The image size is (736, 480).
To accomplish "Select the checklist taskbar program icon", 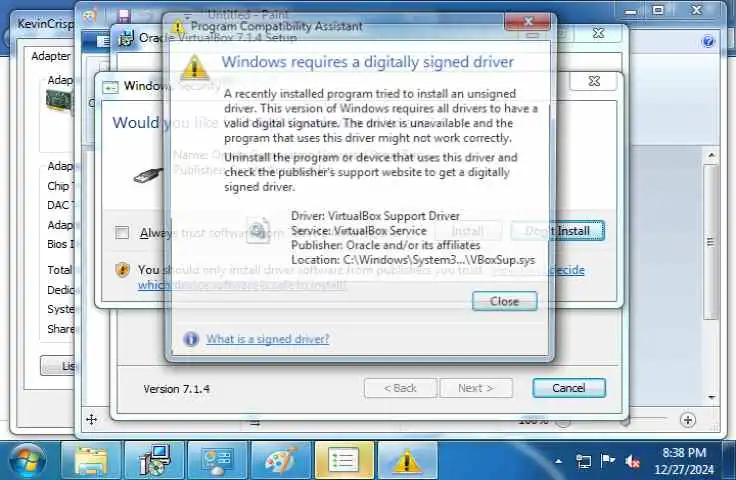I will click(344, 460).
